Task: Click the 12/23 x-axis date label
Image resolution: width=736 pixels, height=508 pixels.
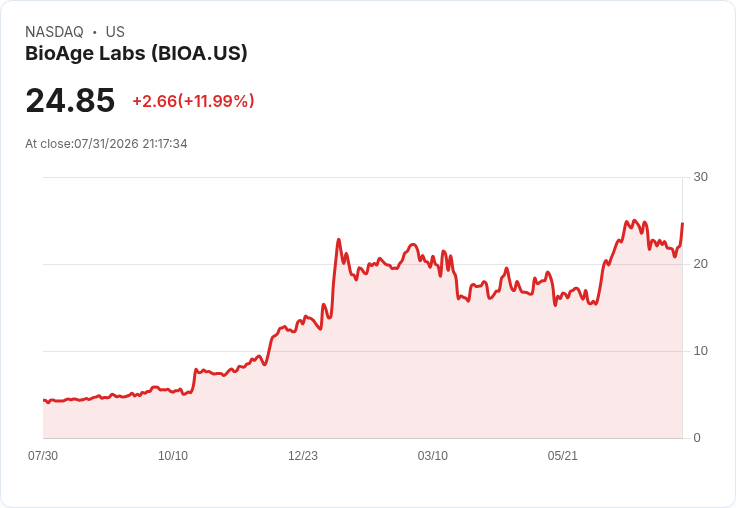Action: tap(303, 456)
